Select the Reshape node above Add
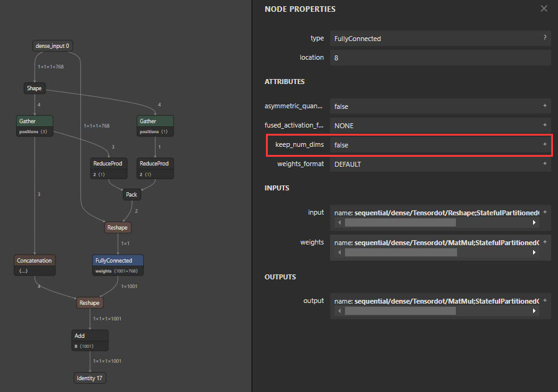 tap(90, 303)
